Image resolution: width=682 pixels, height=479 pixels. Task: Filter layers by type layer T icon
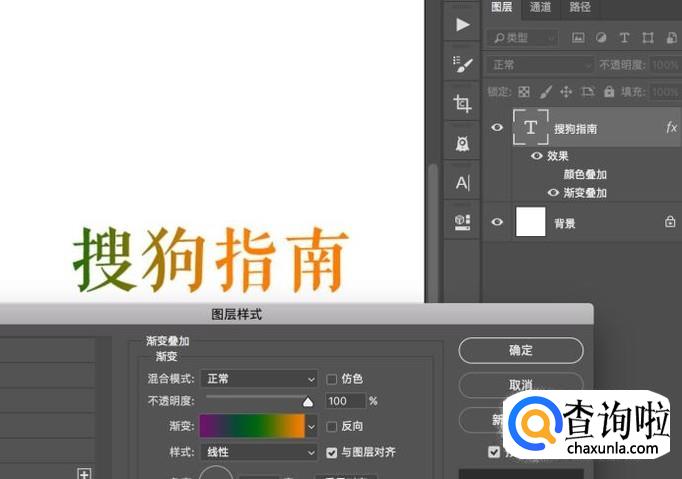(624, 38)
